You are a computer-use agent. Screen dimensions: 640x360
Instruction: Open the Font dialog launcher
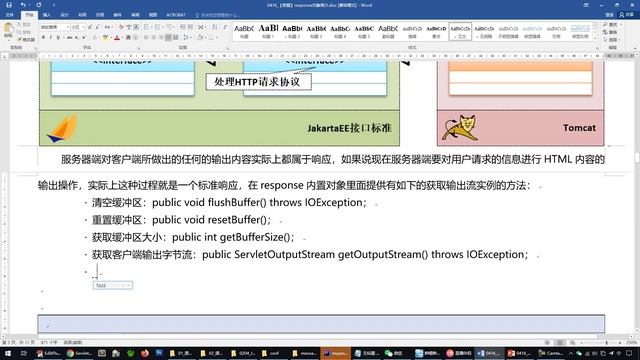[138, 48]
